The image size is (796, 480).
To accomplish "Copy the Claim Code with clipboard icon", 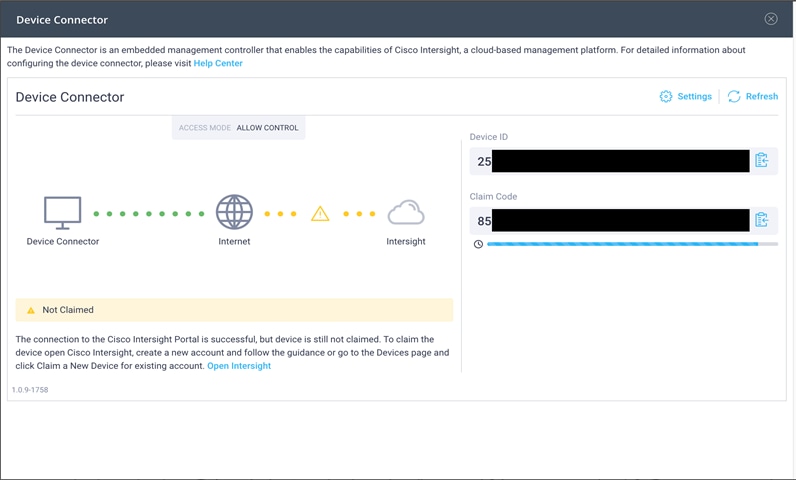I will point(761,220).
